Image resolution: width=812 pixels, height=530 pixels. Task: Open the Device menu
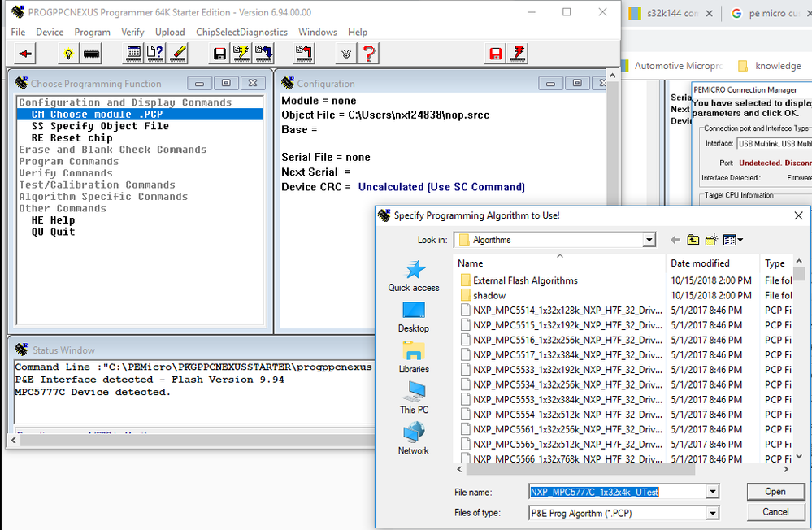click(50, 33)
